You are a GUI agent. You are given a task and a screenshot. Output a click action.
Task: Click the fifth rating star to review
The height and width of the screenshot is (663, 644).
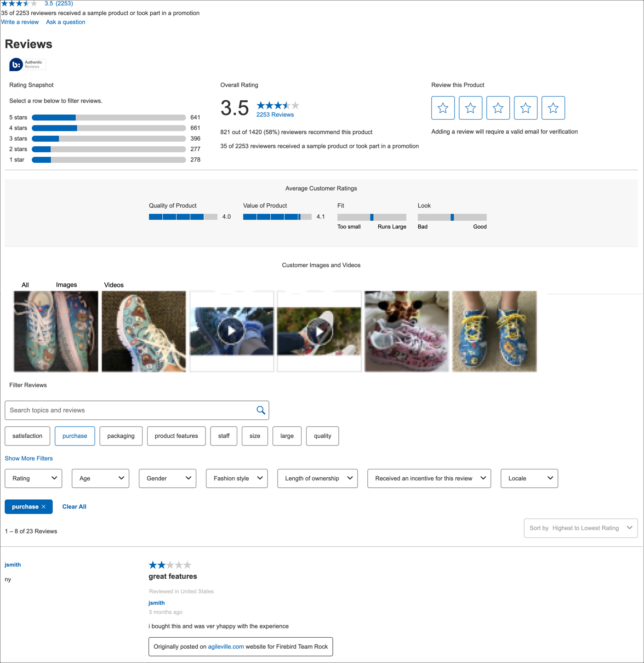point(553,108)
